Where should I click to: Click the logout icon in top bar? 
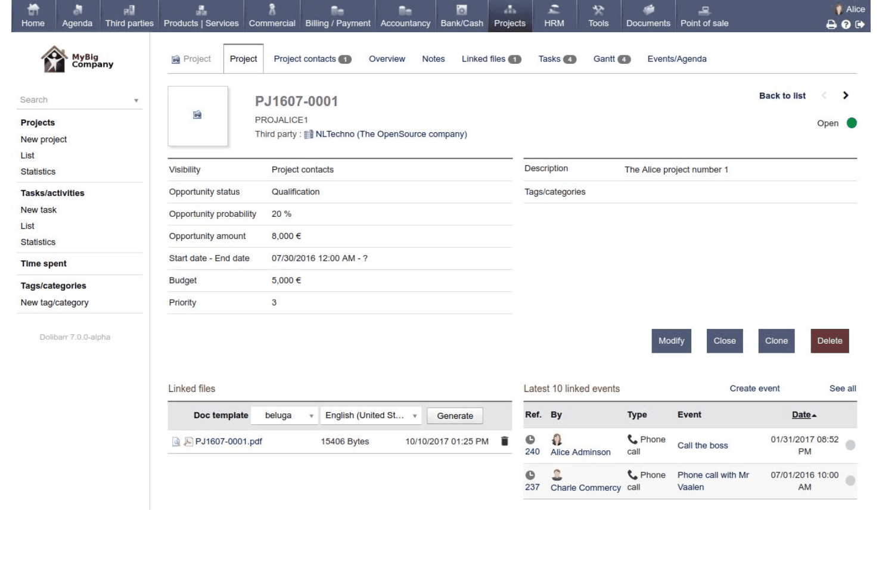coord(859,24)
